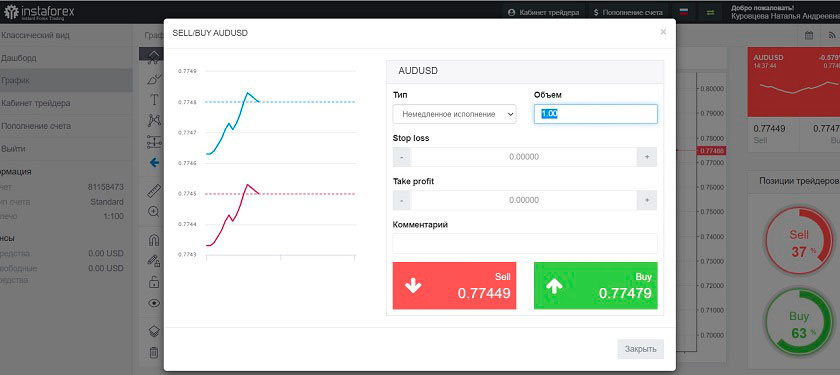The image size is (840, 375).
Task: Click the green Buy 0.77479 button
Action: [596, 286]
